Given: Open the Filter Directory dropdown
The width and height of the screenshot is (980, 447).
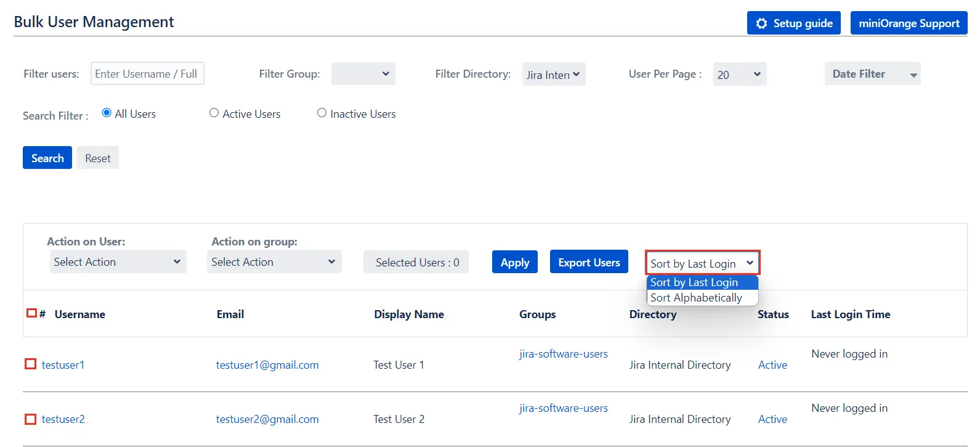Looking at the screenshot, I should coord(553,75).
